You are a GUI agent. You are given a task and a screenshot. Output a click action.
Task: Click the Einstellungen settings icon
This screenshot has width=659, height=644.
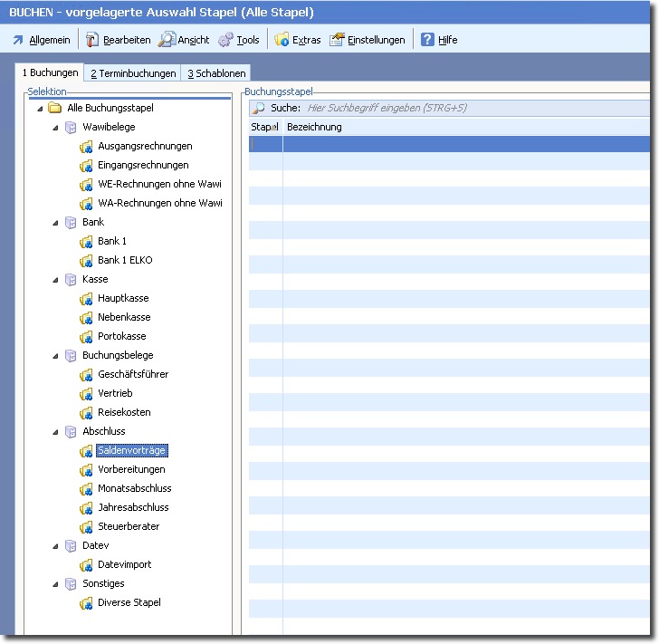click(x=337, y=40)
